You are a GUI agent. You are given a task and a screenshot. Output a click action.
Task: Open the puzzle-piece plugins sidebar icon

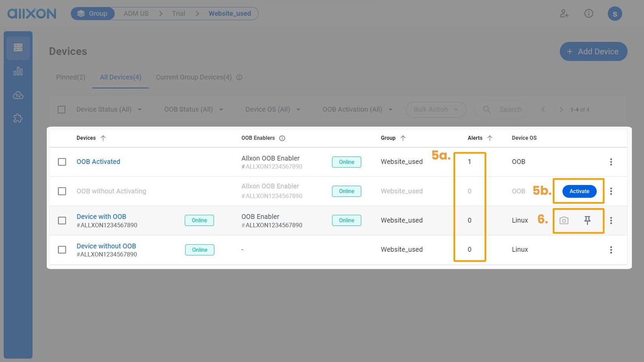(18, 118)
